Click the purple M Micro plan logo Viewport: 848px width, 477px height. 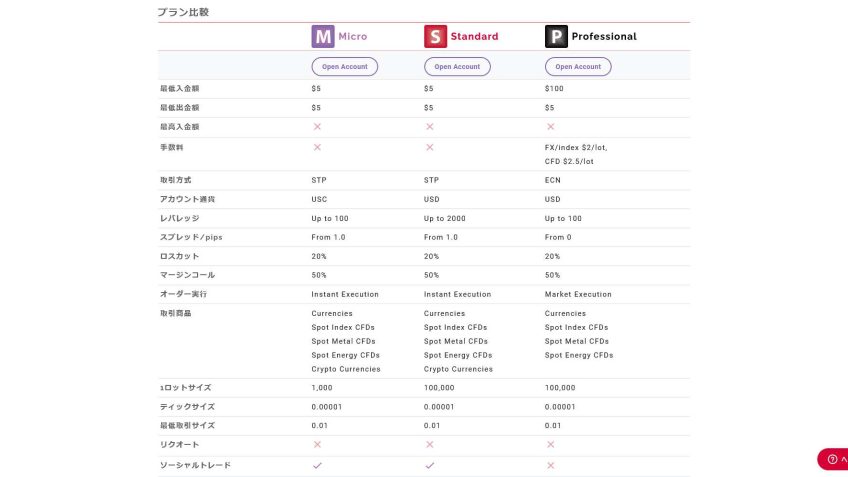point(323,37)
